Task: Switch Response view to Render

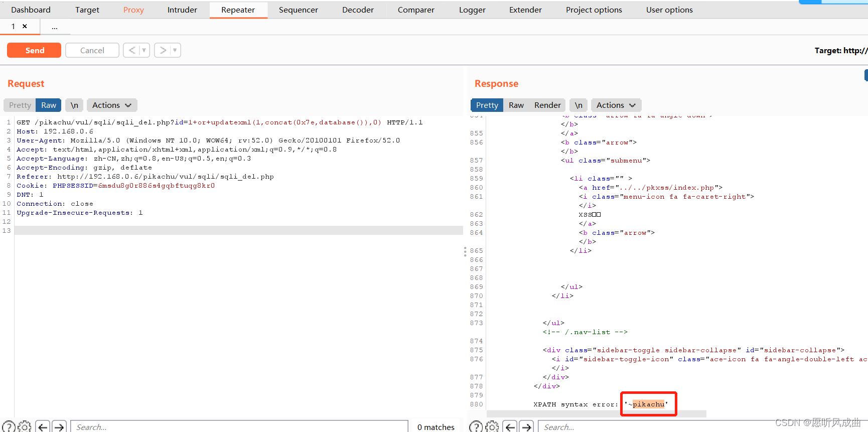Action: point(547,105)
